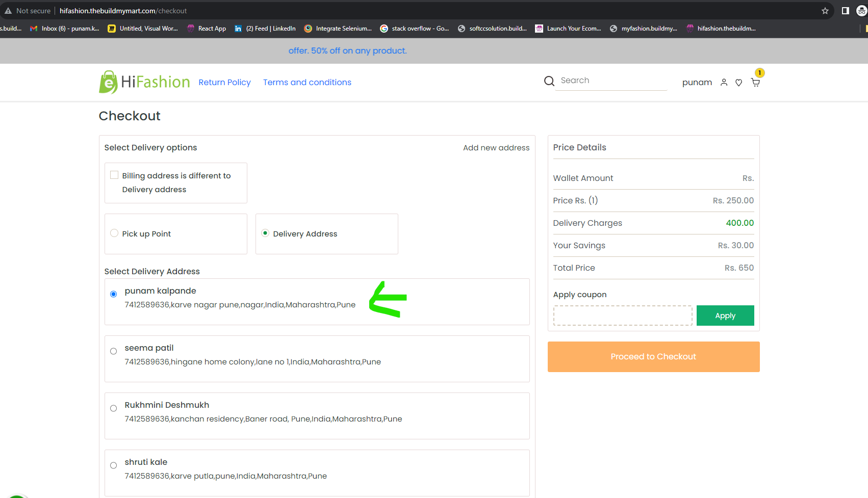Open the LinkedIn Feed bookmark

[265, 29]
